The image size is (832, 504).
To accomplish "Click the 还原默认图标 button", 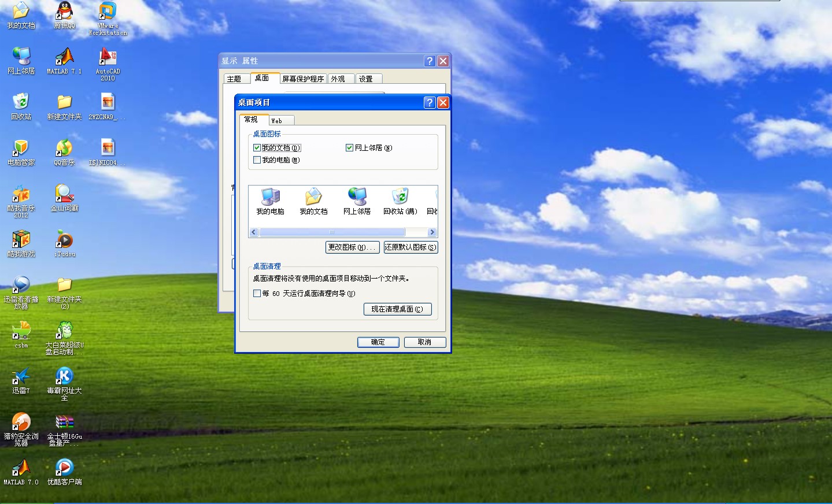I will 411,247.
